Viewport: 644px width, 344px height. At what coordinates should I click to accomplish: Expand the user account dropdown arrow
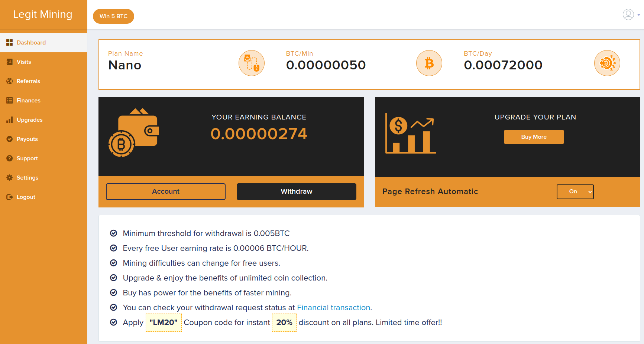coord(639,15)
